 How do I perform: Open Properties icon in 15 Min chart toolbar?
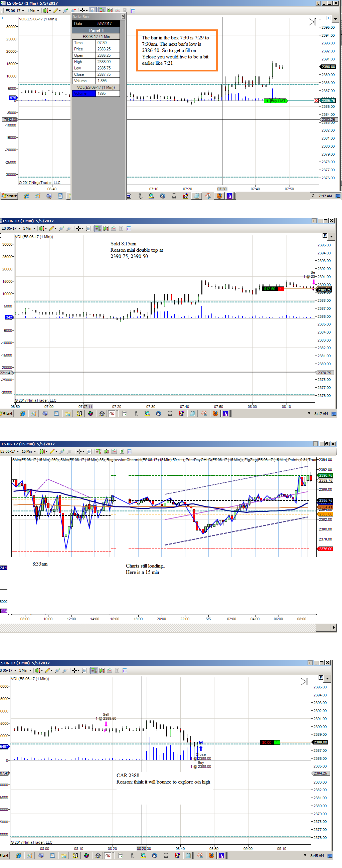click(129, 451)
